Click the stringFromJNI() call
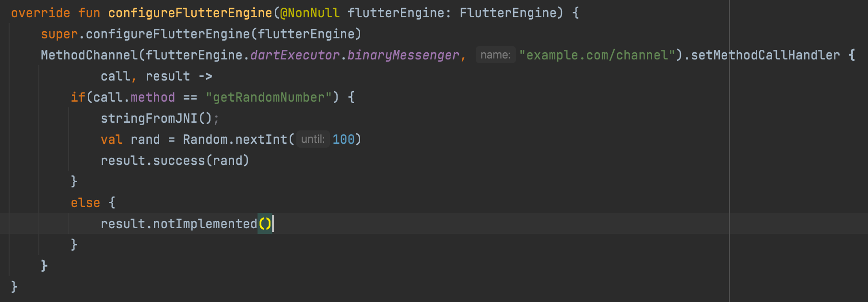The width and height of the screenshot is (868, 302). [156, 118]
